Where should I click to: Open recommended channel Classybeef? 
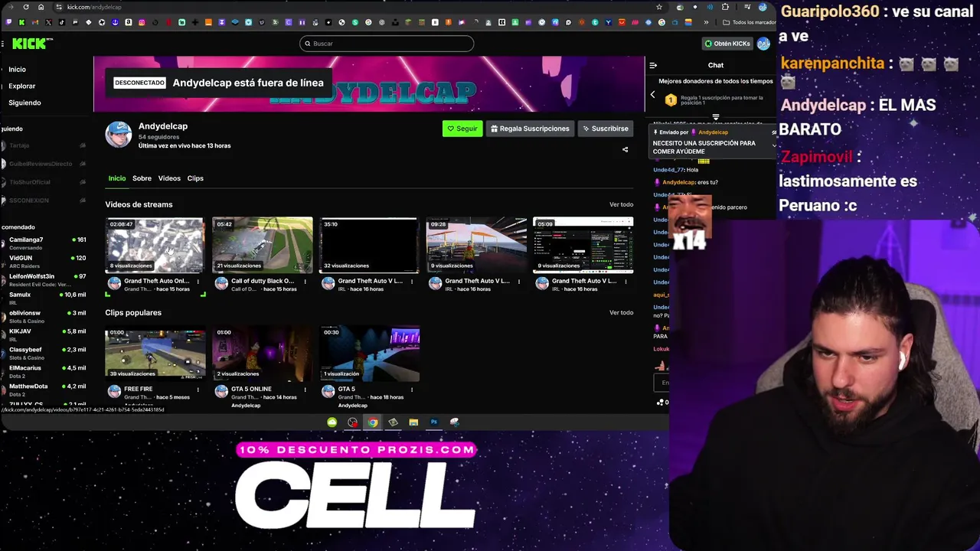44,354
